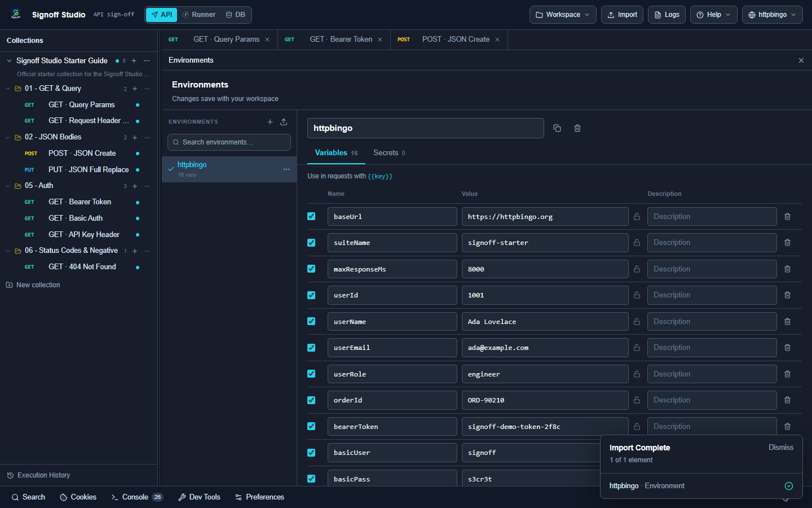Uncheck the userName variable checkbox
Screen dimensions: 812x508
click(x=311, y=321)
